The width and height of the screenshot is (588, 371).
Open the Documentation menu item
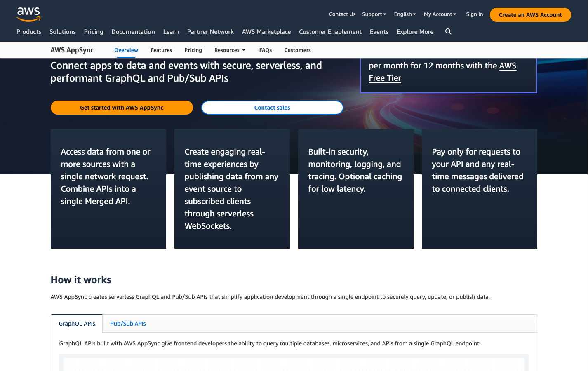tap(133, 32)
